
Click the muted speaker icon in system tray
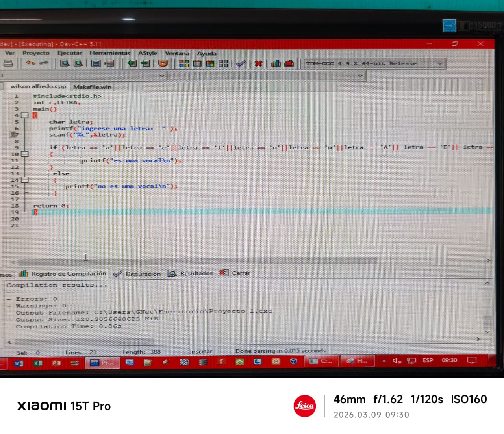(x=397, y=361)
